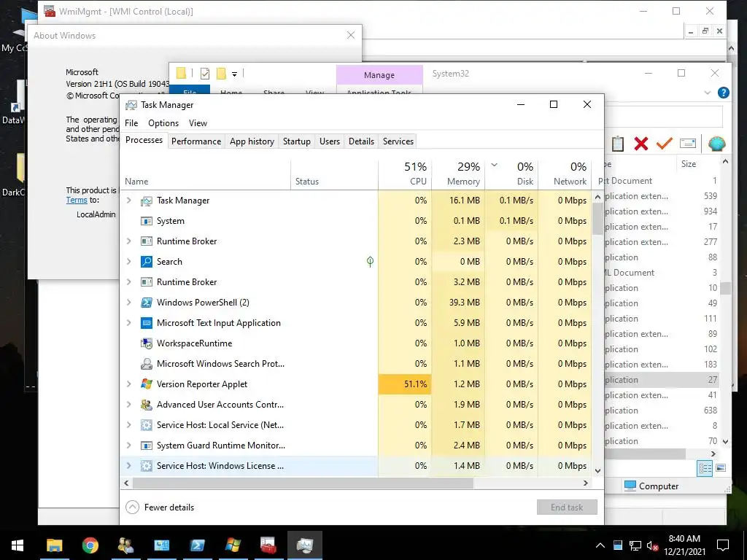This screenshot has height=560, width=747.
Task: Show hidden tray icons with the chevron
Action: pyautogui.click(x=600, y=545)
